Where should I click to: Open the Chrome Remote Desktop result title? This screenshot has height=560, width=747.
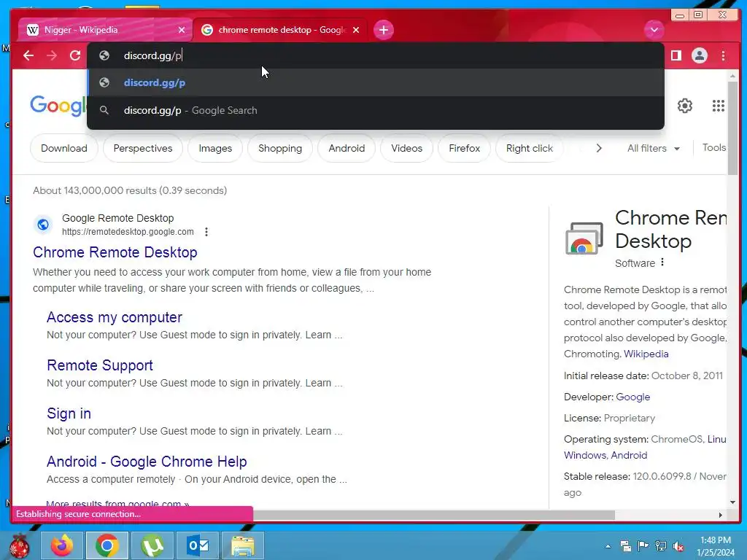[115, 252]
